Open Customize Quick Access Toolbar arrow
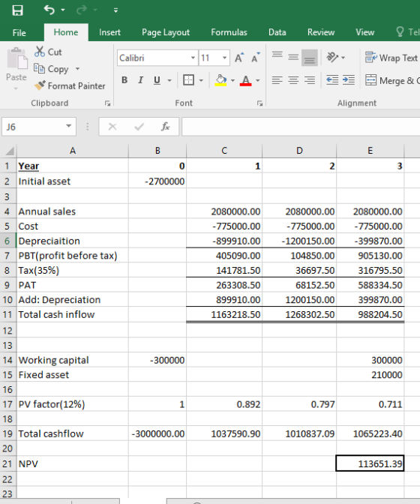420x504 pixels. click(x=115, y=10)
